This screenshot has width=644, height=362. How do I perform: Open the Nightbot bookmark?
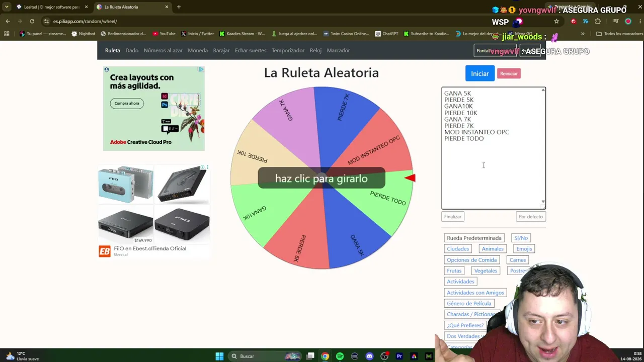84,34
